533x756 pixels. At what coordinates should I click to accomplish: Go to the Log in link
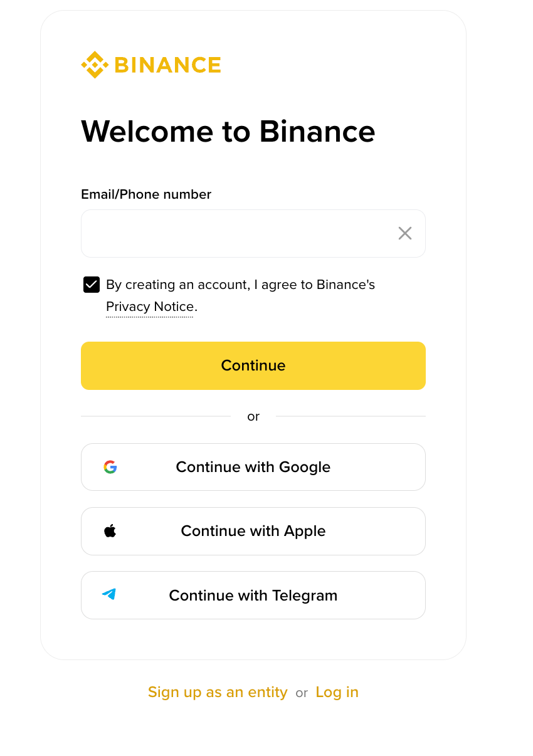(x=337, y=692)
